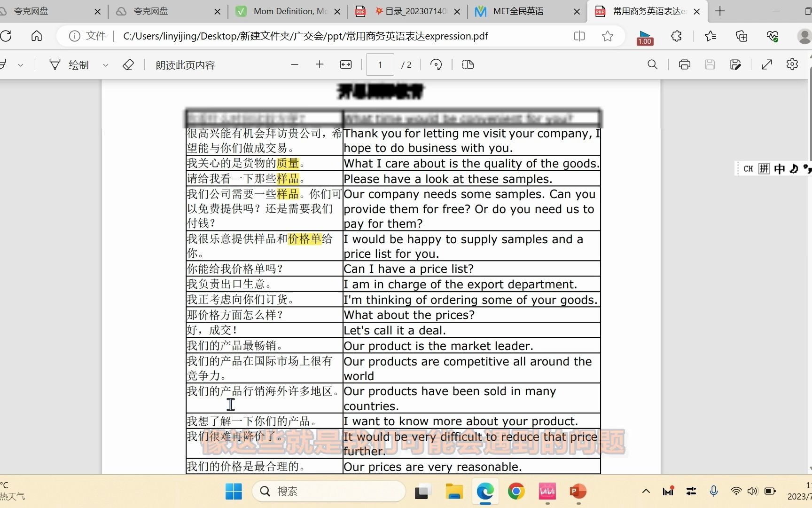Add this page to favorites star
The height and width of the screenshot is (508, 812).
608,36
